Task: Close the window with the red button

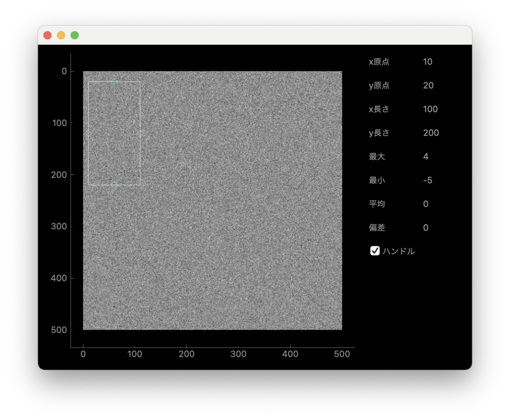Action: (47, 35)
